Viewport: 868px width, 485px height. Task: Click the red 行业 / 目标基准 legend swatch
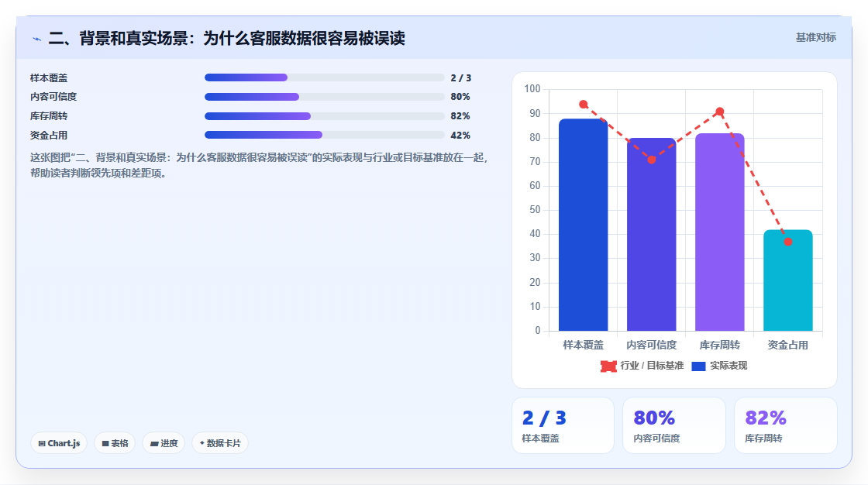(608, 366)
